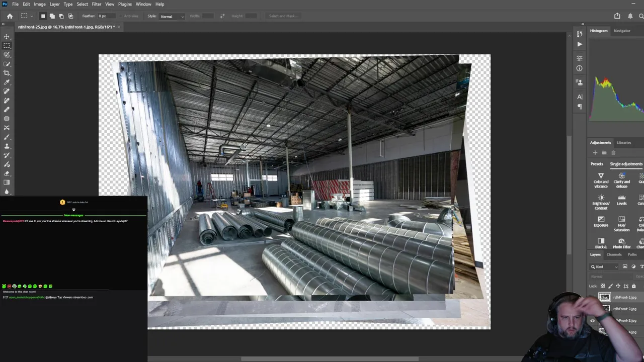Open the Info panel icon
Image resolution: width=644 pixels, height=362 pixels.
(x=580, y=68)
